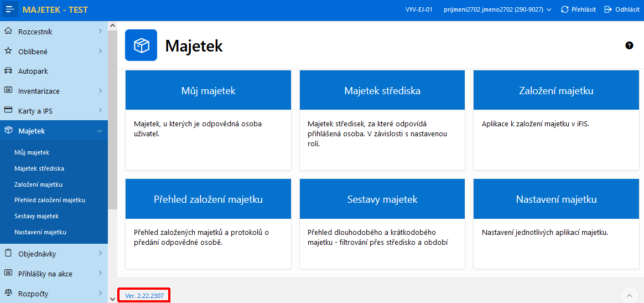The width and height of the screenshot is (644, 303).
Task: Expand the Karty a IPS chevron
Action: tap(100, 110)
